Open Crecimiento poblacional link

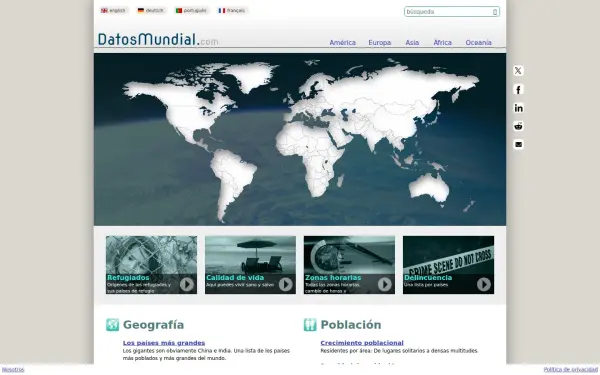pos(362,343)
